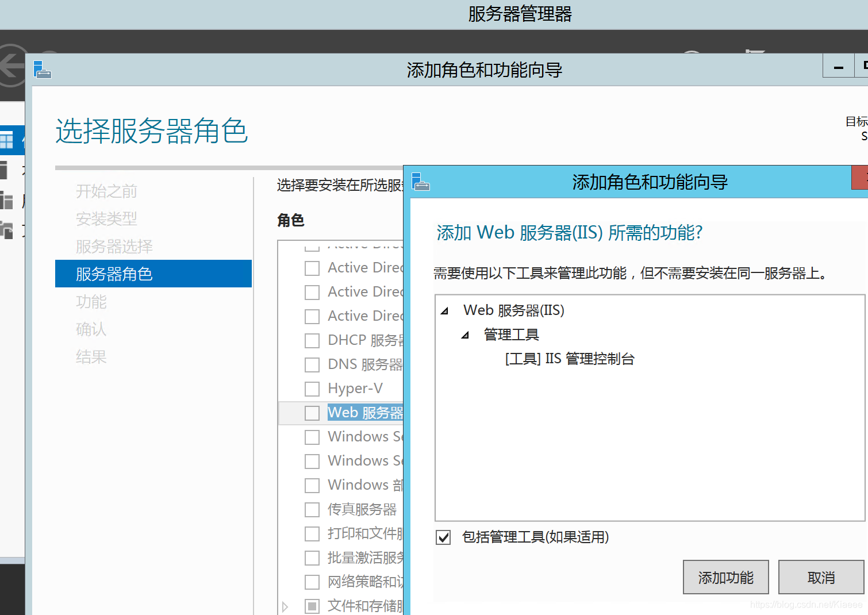
Task: Select the 传真服务器 role label
Action: [362, 509]
